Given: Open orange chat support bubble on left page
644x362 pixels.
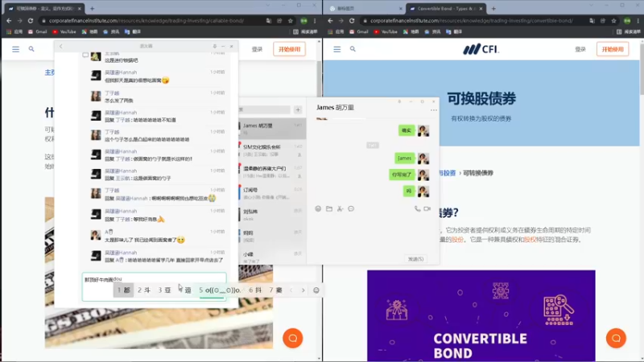Looking at the screenshot, I should click(x=292, y=338).
